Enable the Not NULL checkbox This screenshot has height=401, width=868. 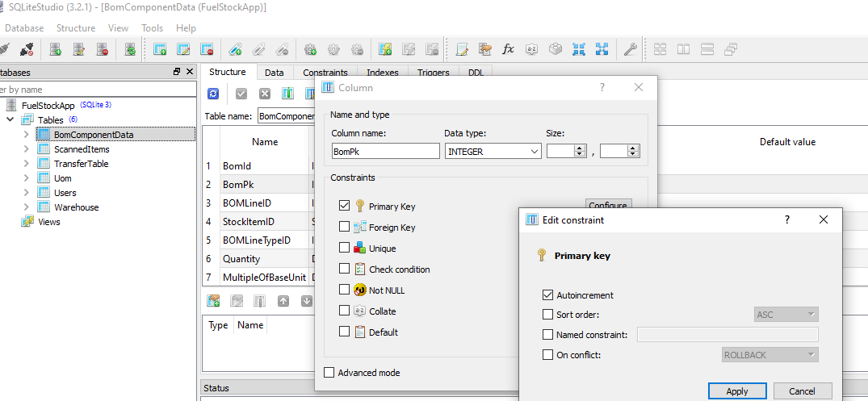point(344,290)
